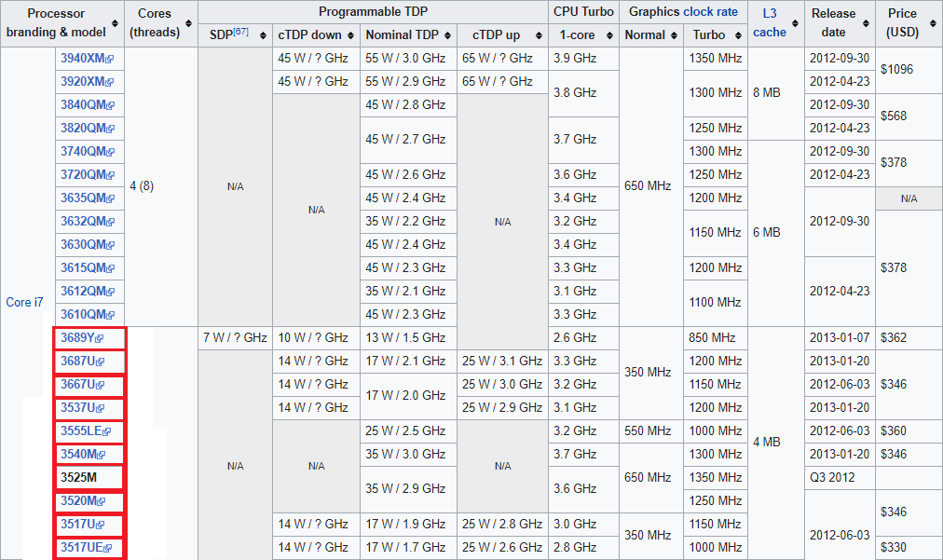943x560 pixels.
Task: Click the Programmable TDP header
Action: 374,12
